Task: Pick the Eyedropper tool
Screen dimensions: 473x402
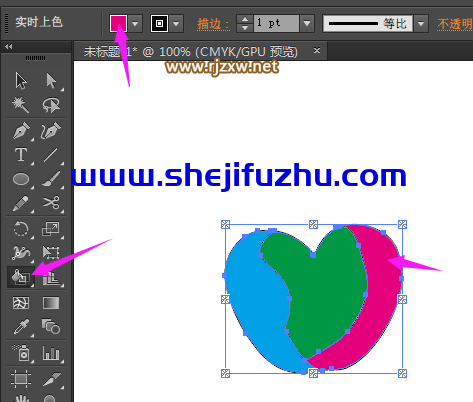Action: [21, 326]
